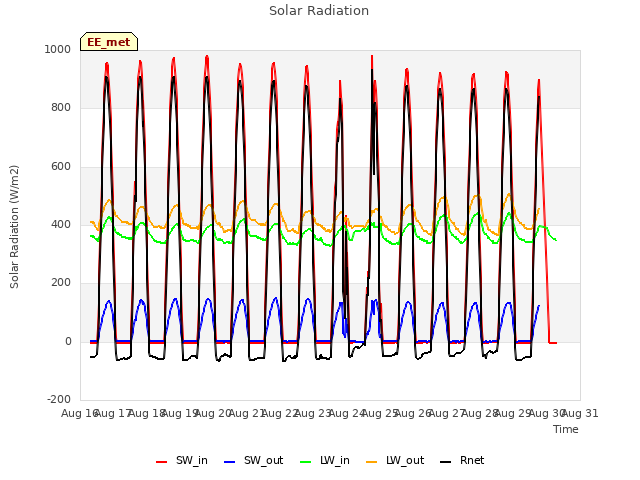Click blue SW_out legend color marker
This screenshot has width=640, height=480.
pos(230,462)
